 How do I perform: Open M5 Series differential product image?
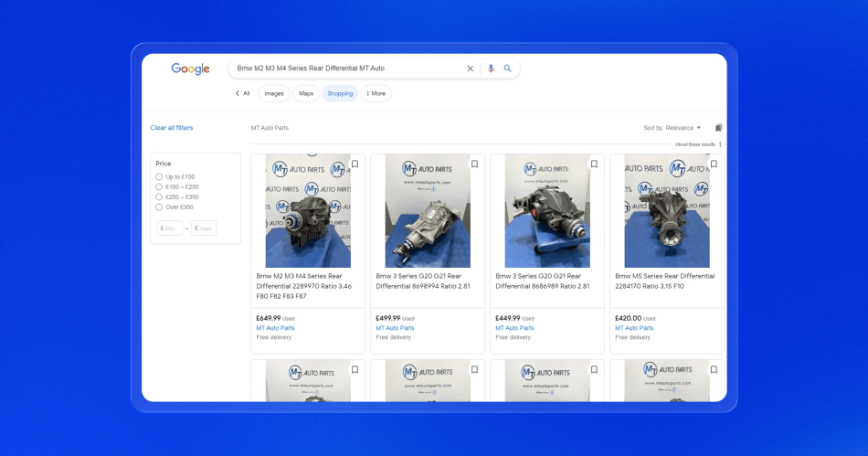coord(666,211)
